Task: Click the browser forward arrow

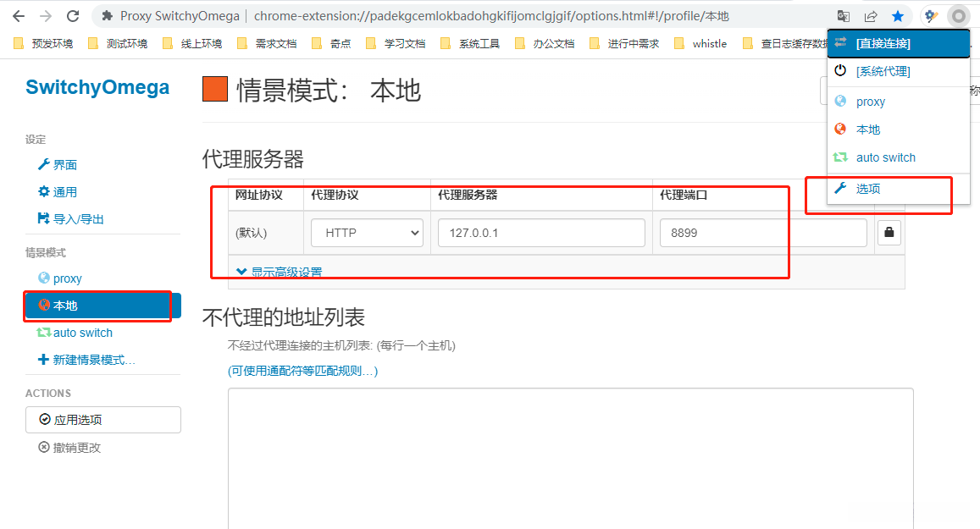Action: [46, 16]
